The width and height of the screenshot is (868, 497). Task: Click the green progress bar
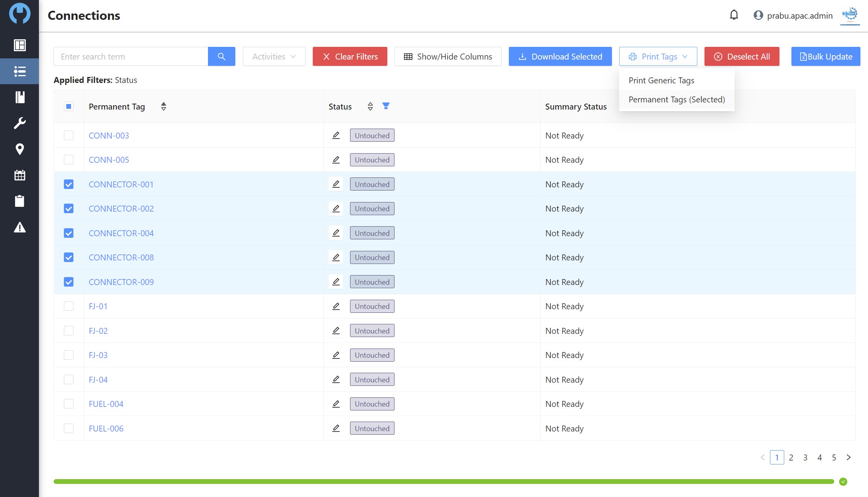(x=444, y=482)
